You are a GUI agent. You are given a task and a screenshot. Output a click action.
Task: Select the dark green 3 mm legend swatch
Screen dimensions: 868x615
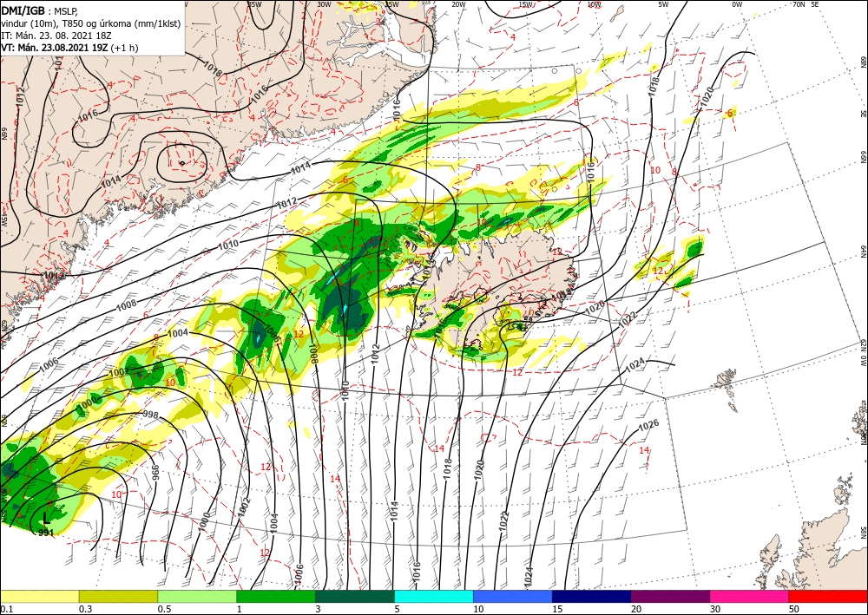[355, 597]
